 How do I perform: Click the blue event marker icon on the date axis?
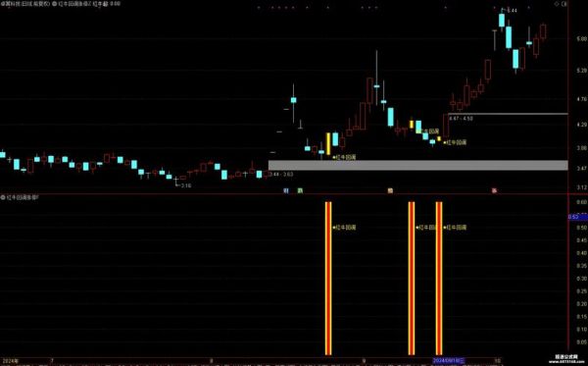(286, 190)
